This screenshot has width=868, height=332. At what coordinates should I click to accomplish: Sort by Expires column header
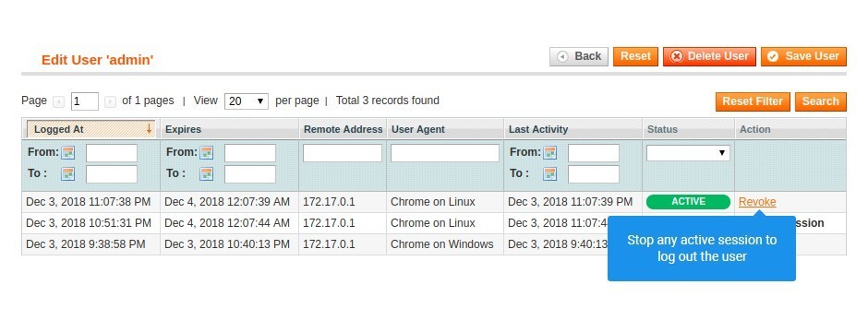click(x=183, y=129)
